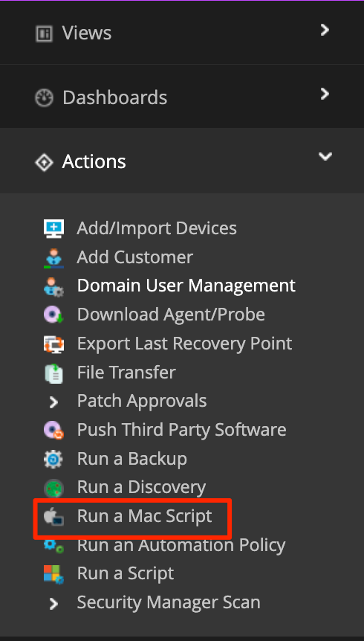This screenshot has width=364, height=641.
Task: Click the Add Customer person icon
Action: click(53, 257)
